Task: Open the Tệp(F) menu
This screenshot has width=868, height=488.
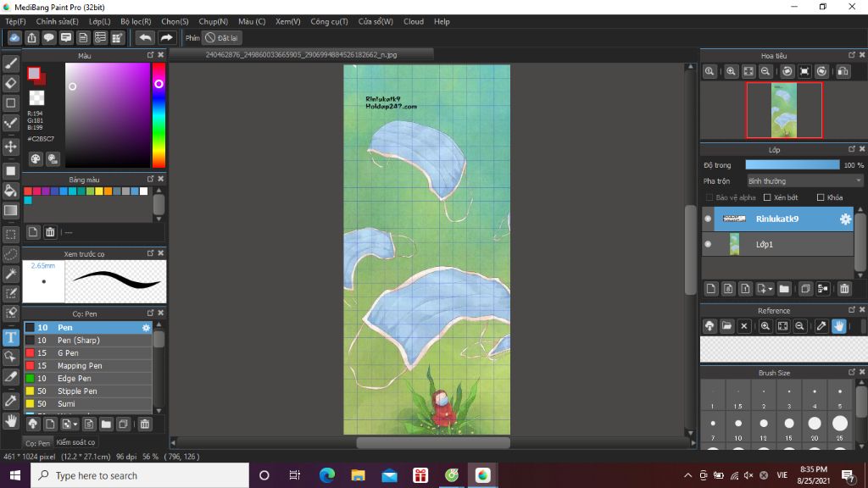Action: click(x=15, y=21)
